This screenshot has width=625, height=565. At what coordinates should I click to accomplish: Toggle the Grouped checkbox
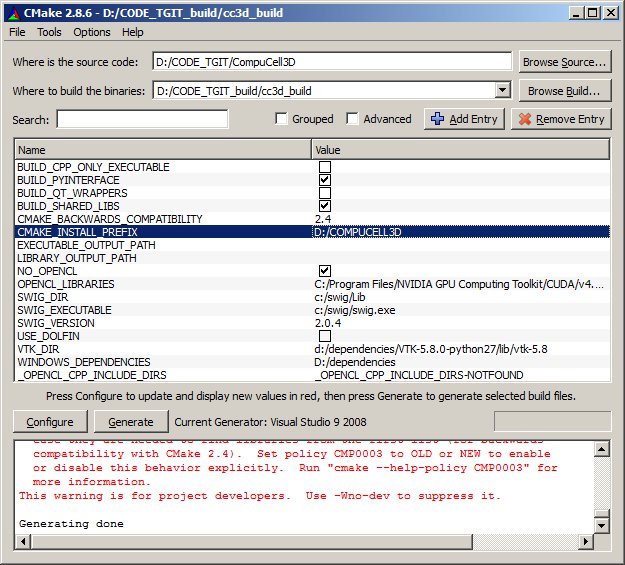click(x=282, y=119)
